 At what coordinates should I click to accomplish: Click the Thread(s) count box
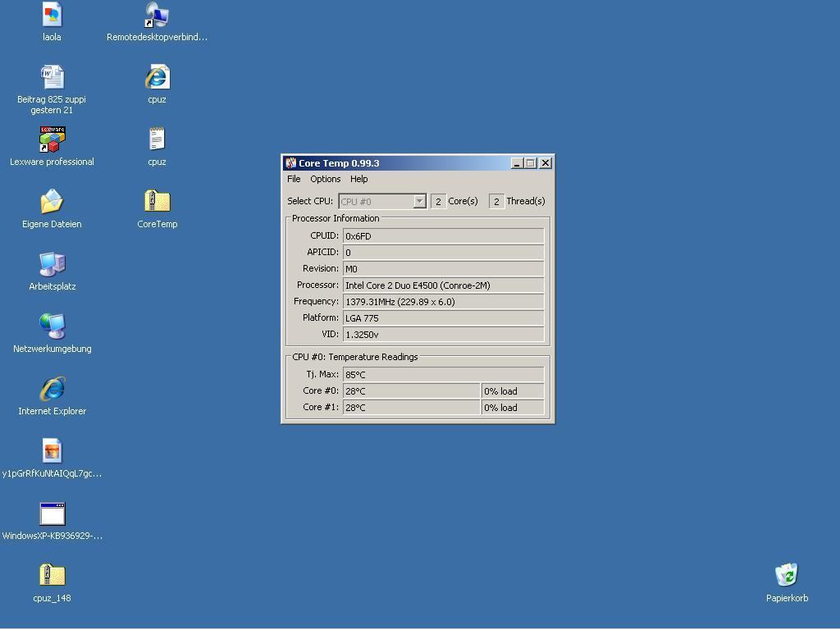pyautogui.click(x=496, y=202)
